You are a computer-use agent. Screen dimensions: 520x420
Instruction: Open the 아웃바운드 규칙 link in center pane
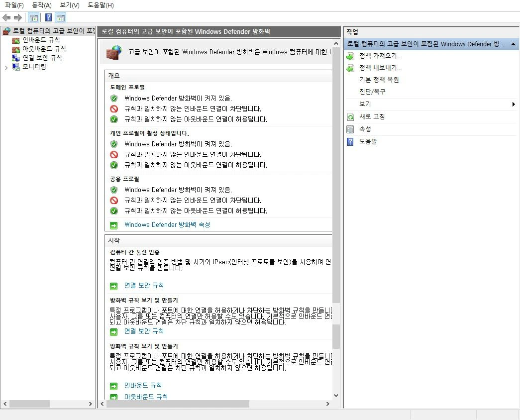[x=146, y=397]
